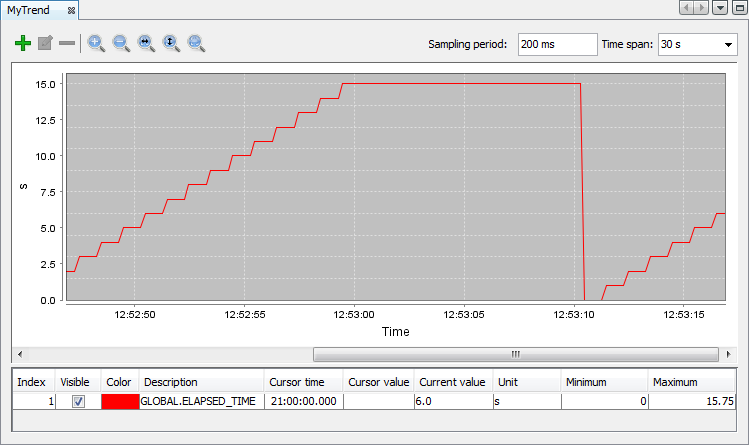Click the minimum value cell 0
The width and height of the screenshot is (749, 445).
(605, 402)
